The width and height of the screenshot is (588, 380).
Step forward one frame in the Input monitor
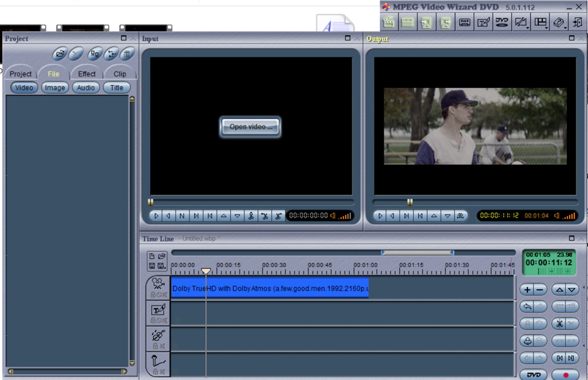[x=196, y=215]
